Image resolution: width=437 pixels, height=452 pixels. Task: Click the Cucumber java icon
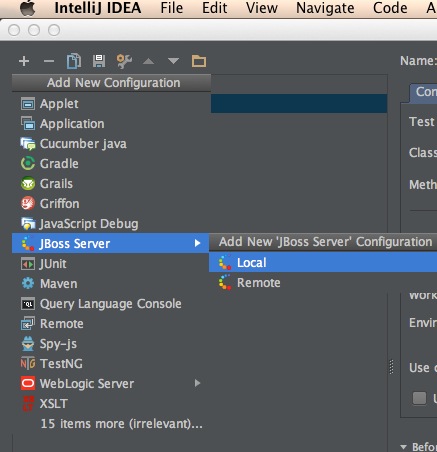click(x=28, y=144)
